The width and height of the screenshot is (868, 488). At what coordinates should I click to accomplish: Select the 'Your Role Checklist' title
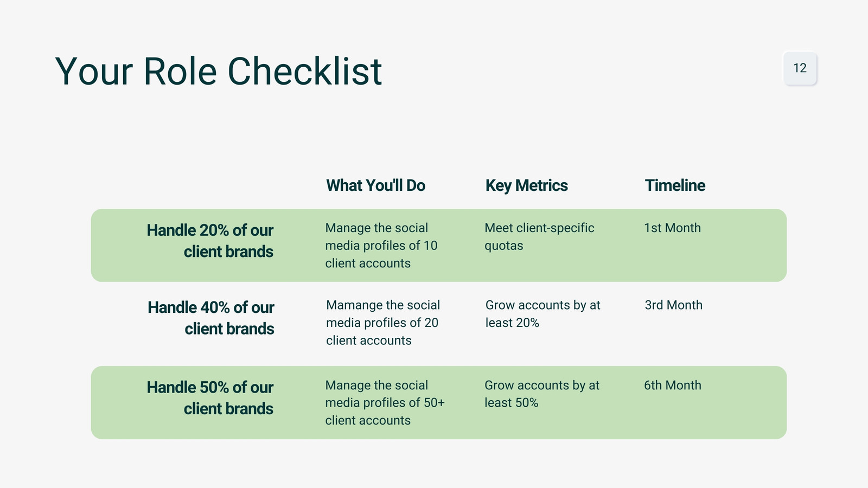pos(219,72)
